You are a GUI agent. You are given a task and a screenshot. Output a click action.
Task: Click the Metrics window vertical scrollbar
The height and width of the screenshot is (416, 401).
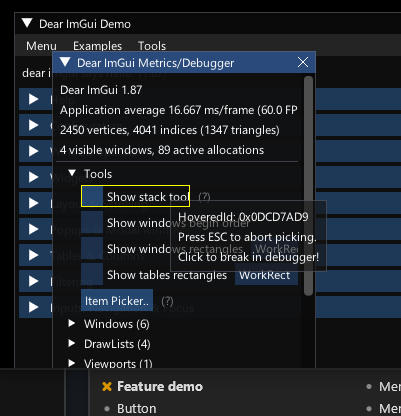(x=309, y=185)
